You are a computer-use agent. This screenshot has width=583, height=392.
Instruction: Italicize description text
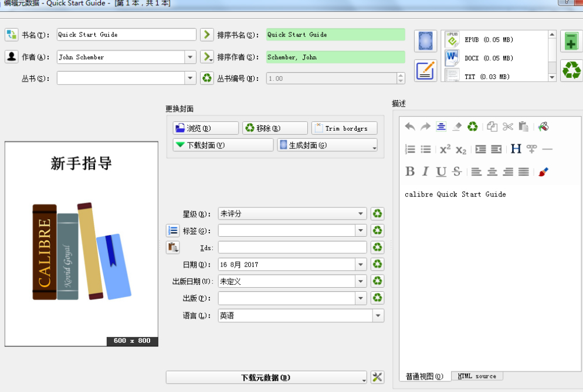[x=425, y=172]
